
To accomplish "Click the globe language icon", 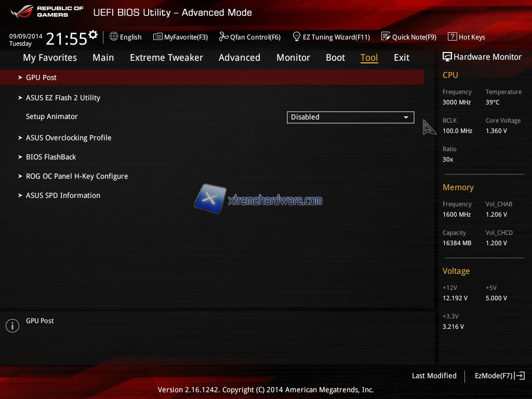I will click(114, 36).
